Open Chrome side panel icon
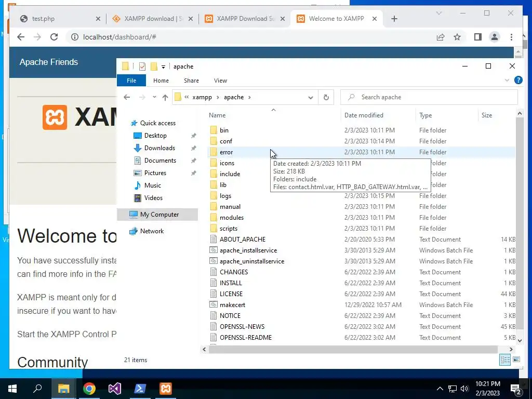Image resolution: width=532 pixels, height=399 pixels. click(478, 37)
